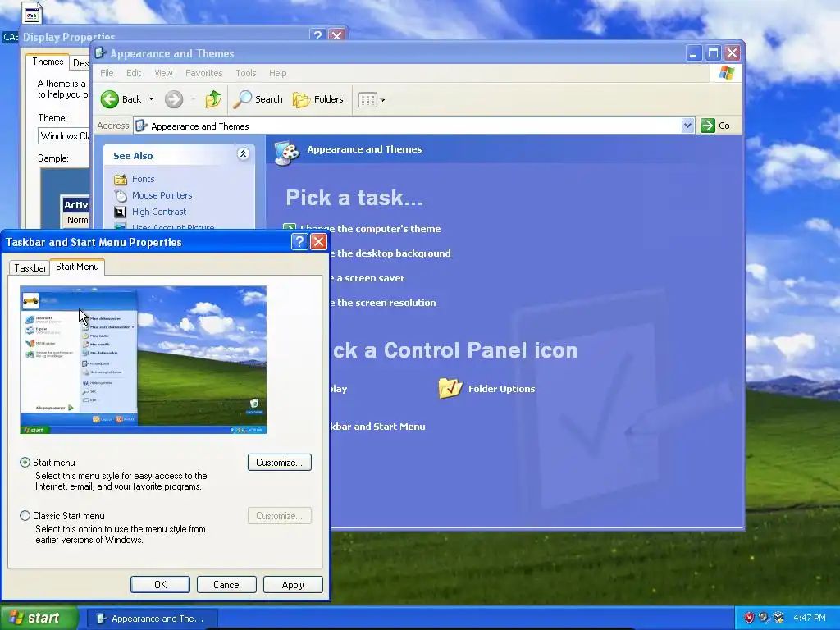
Task: Select the Classic Start menu radio
Action: pos(25,515)
